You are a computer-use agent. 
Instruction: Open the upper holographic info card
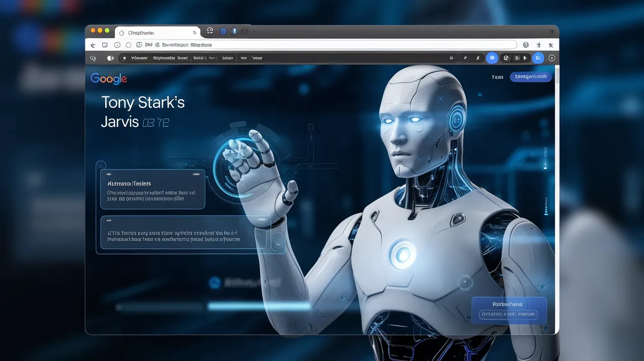[x=153, y=189]
